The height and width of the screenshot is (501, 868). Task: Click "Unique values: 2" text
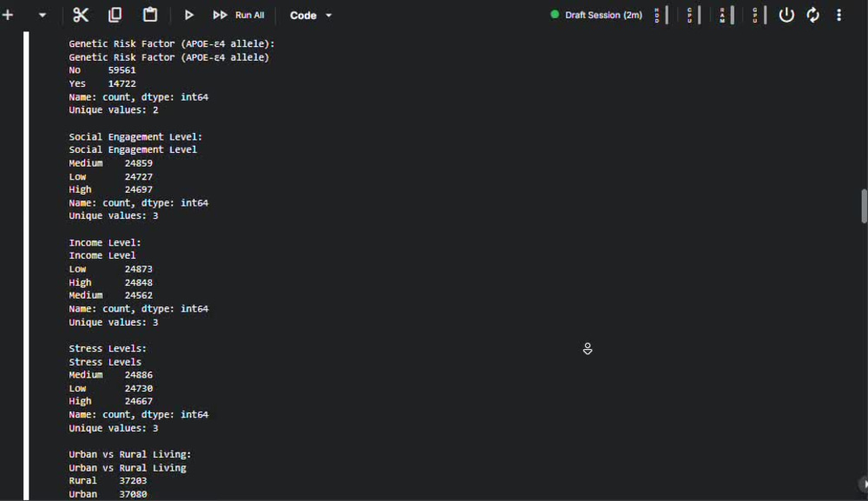point(114,110)
